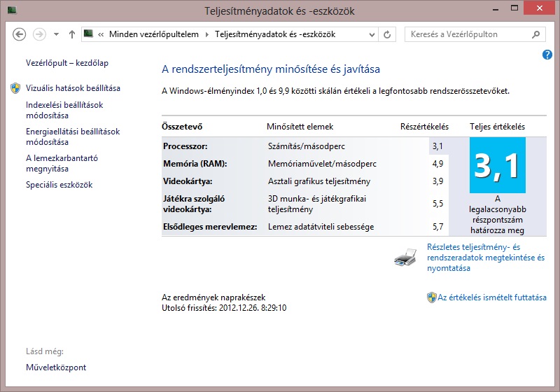
Task: Click the double chevron in address bar
Action: point(101,34)
